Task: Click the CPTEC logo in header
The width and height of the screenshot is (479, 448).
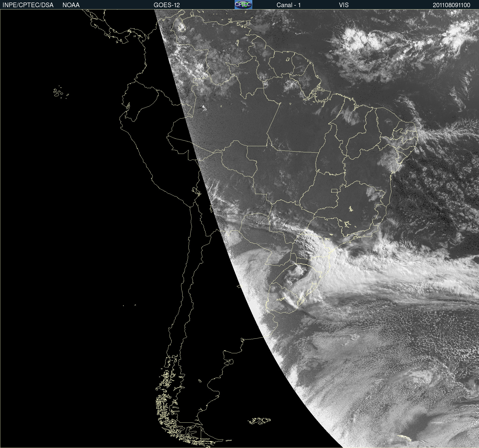Action: coord(243,5)
